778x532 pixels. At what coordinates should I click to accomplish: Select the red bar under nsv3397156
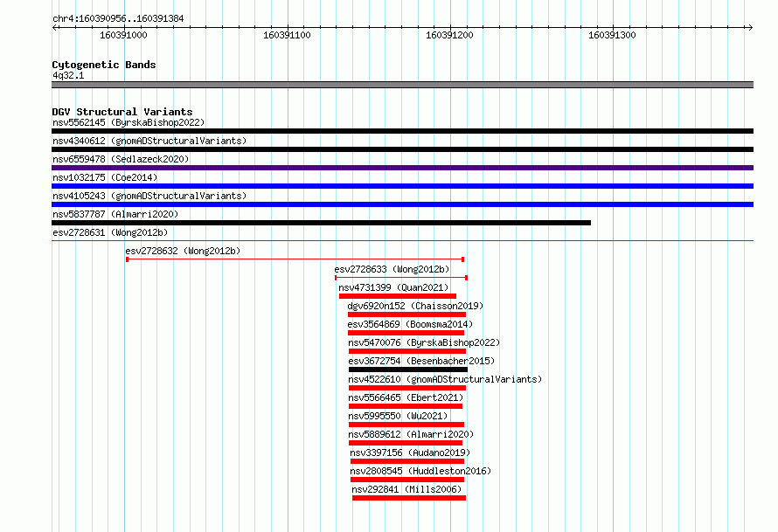tap(407, 461)
